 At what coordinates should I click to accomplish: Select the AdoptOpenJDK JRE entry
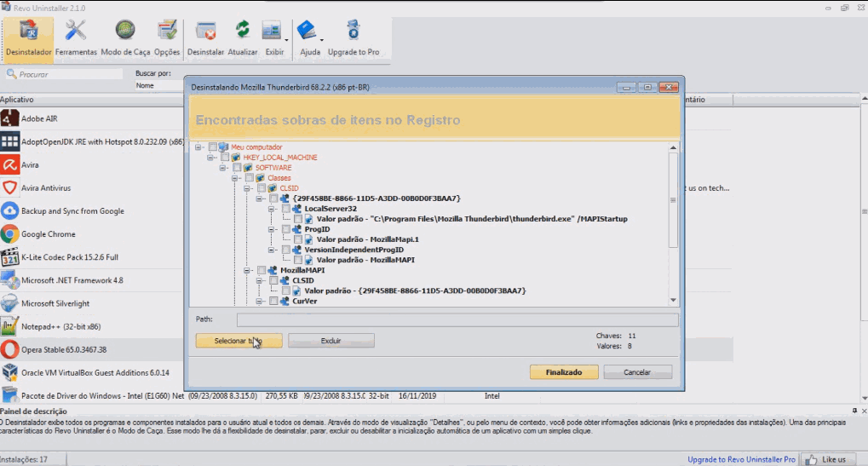coord(91,141)
